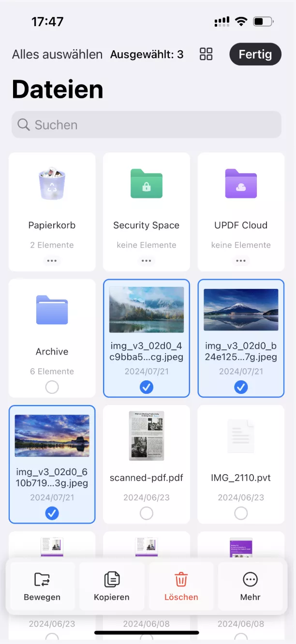Tap the Kopieren copy icon
The height and width of the screenshot is (644, 296).
(112, 579)
